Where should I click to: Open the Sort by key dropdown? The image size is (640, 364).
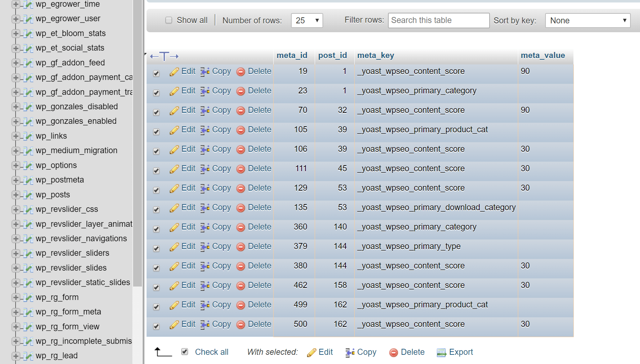(x=587, y=20)
